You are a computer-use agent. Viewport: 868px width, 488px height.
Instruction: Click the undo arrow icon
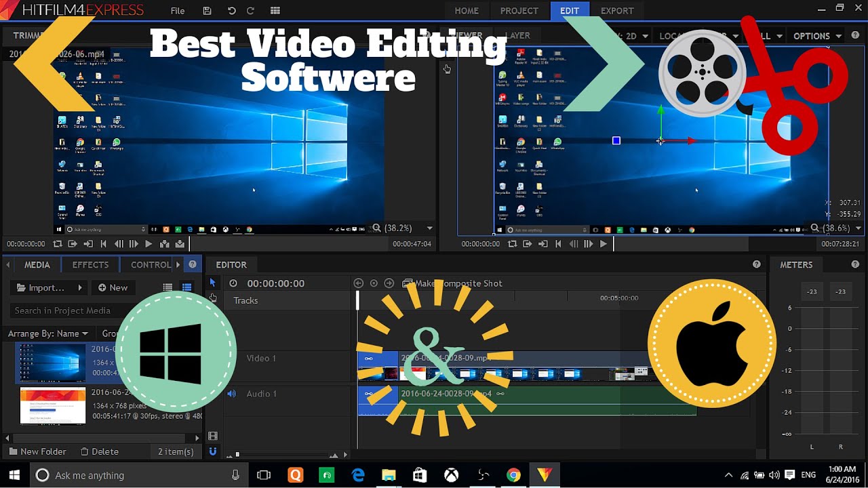[x=231, y=11]
